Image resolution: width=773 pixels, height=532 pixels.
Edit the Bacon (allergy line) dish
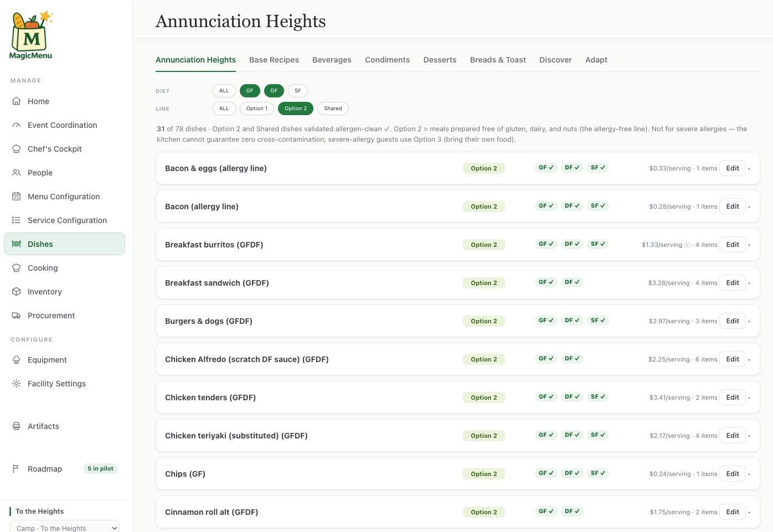733,206
